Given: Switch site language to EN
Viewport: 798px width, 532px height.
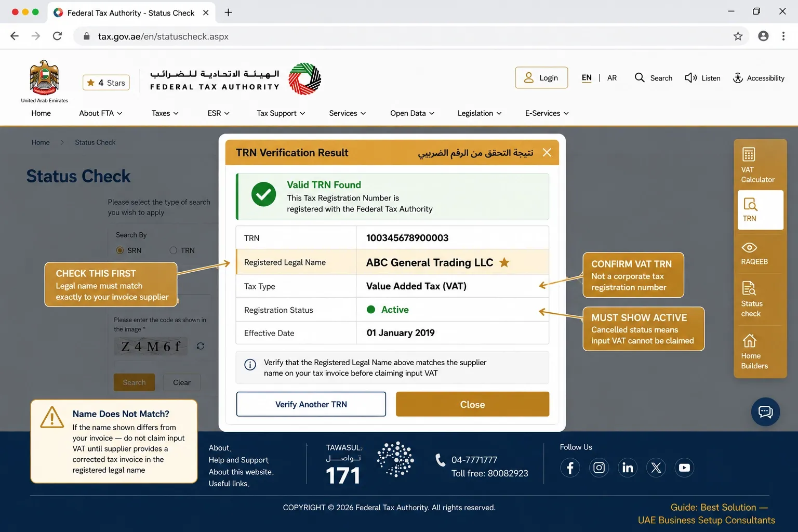Looking at the screenshot, I should coord(587,78).
